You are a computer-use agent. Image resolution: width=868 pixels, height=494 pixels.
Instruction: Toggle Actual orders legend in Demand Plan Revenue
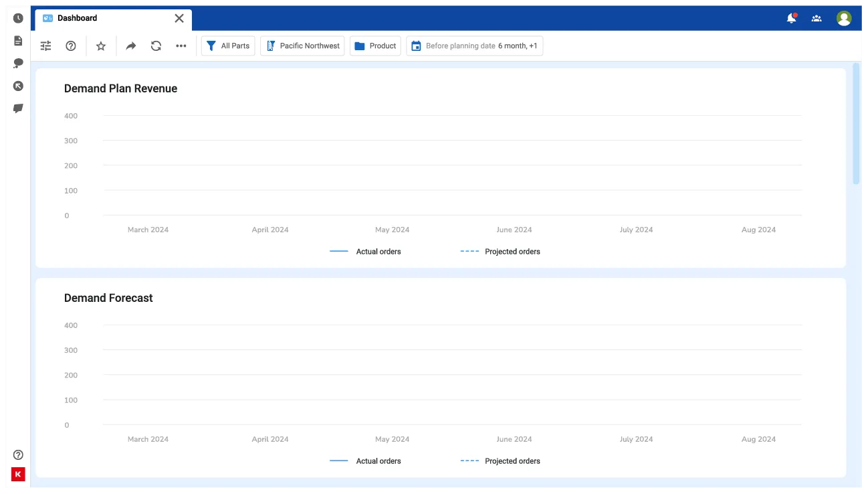(366, 252)
